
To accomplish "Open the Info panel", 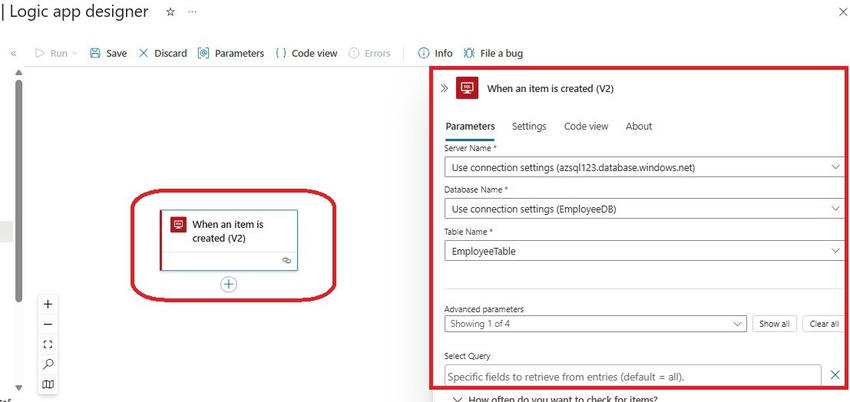I will click(x=435, y=53).
